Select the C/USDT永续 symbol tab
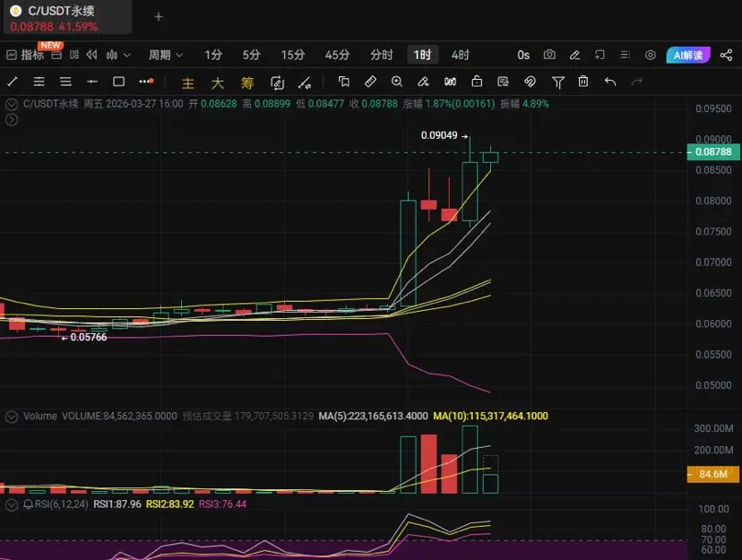Screen dimensions: 742x560 coord(67,18)
